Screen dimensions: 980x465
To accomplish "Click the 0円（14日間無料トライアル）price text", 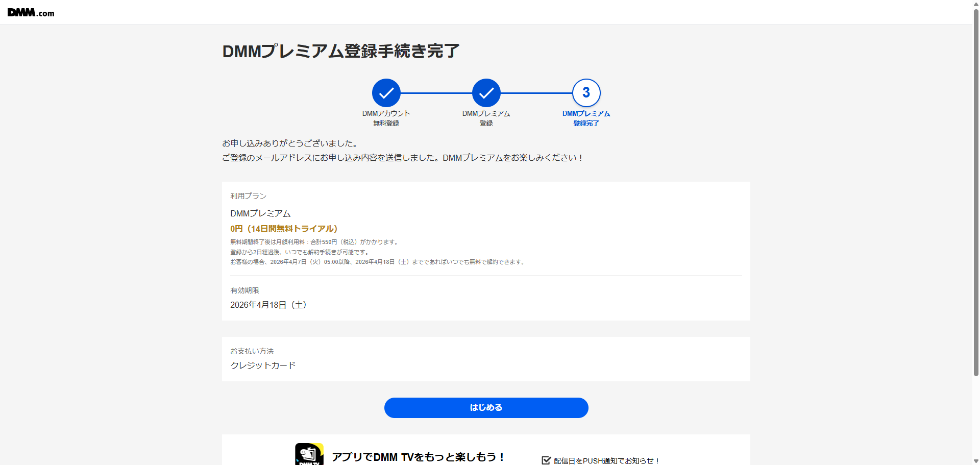I will click(x=284, y=229).
